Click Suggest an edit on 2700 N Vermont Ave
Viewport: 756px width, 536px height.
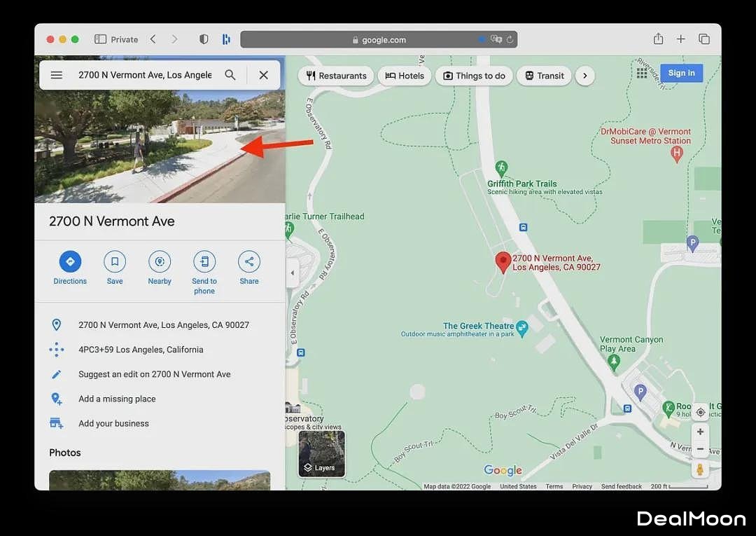(x=154, y=374)
